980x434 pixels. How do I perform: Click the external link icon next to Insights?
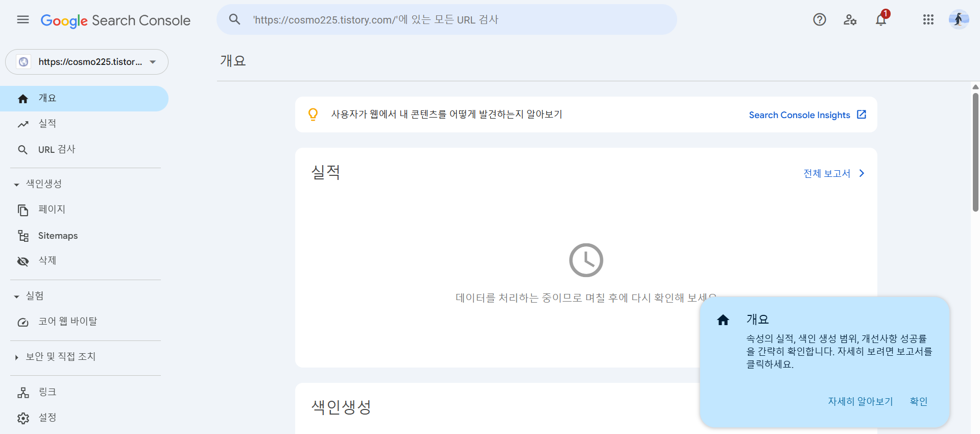862,115
